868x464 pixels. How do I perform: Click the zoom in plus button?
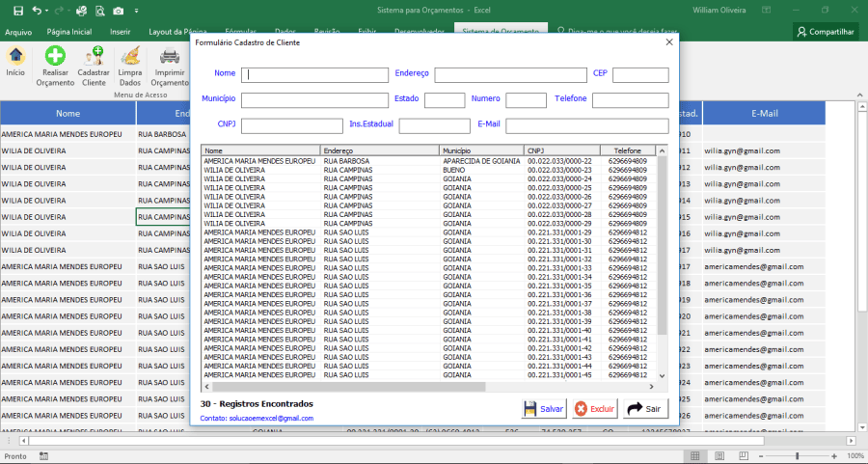pos(833,456)
